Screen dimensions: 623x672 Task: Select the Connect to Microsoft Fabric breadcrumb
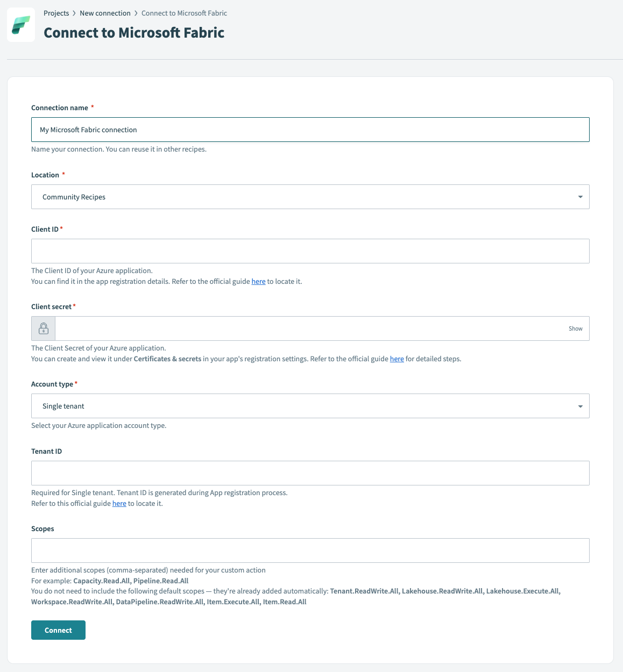coord(184,13)
